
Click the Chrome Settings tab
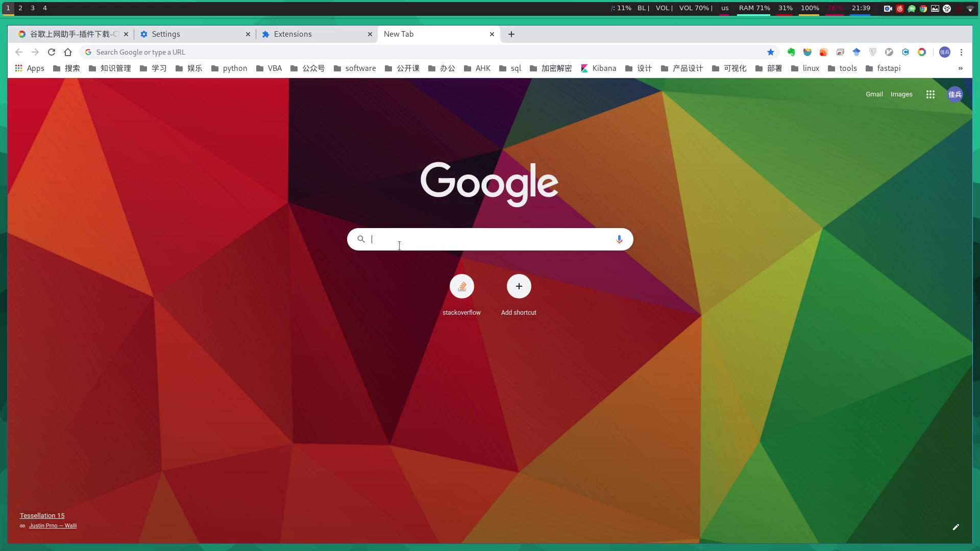164,34
